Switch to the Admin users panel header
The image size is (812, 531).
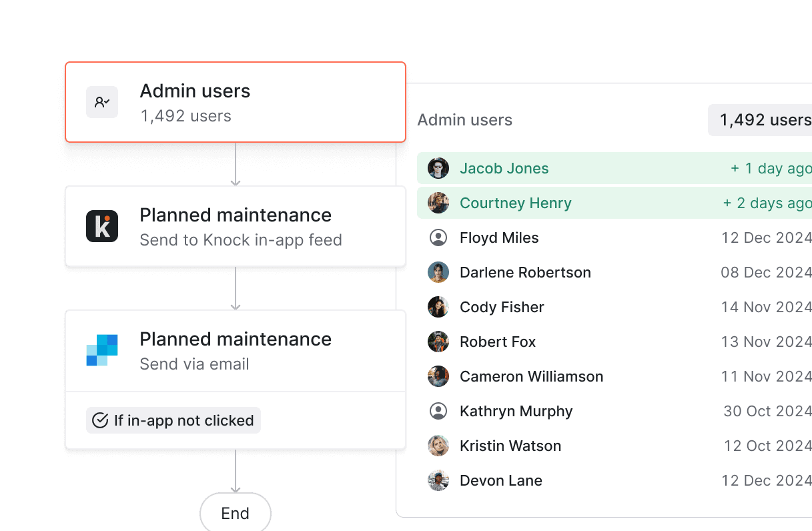click(465, 120)
